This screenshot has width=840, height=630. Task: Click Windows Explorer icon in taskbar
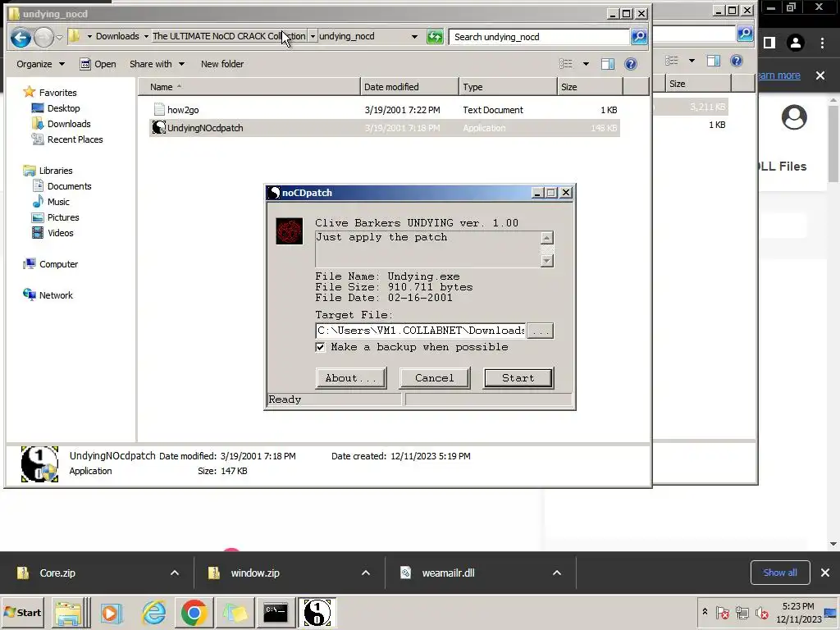click(x=70, y=612)
